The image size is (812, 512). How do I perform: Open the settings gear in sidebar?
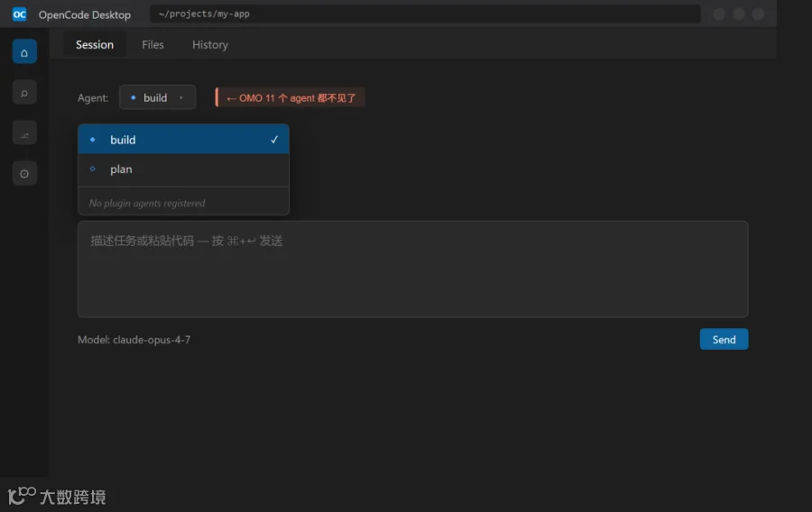click(24, 173)
